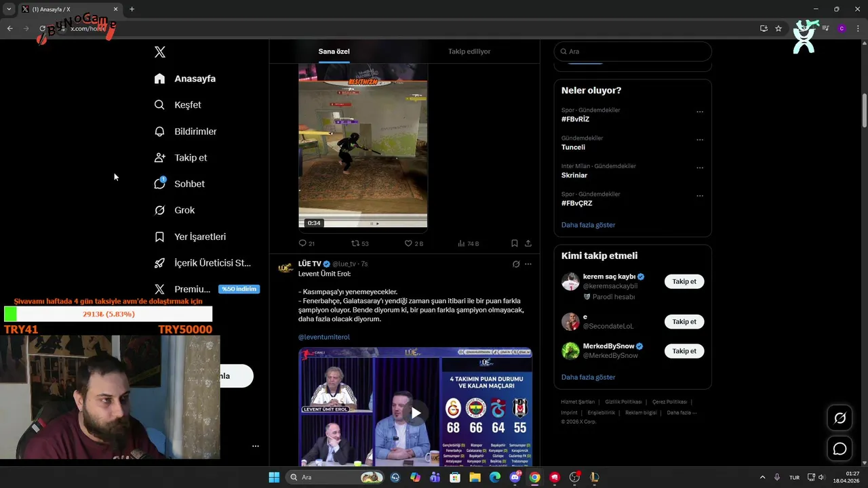Image resolution: width=868 pixels, height=488 pixels.
Task: Click Grok icon on LÜE TV post
Action: pyautogui.click(x=516, y=264)
